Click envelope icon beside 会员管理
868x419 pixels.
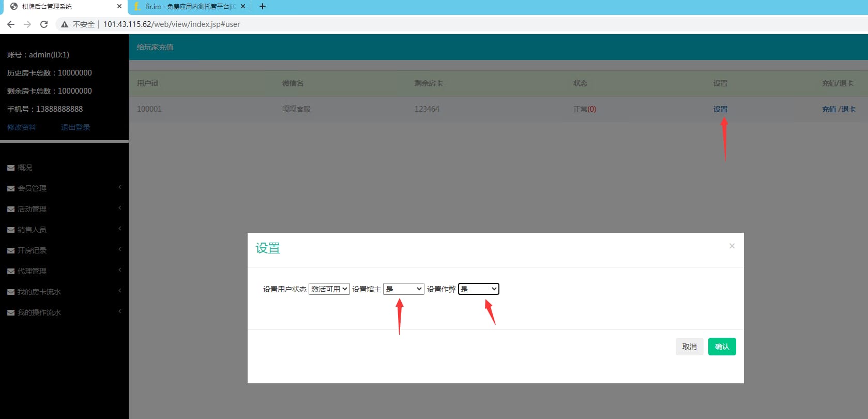coord(11,189)
